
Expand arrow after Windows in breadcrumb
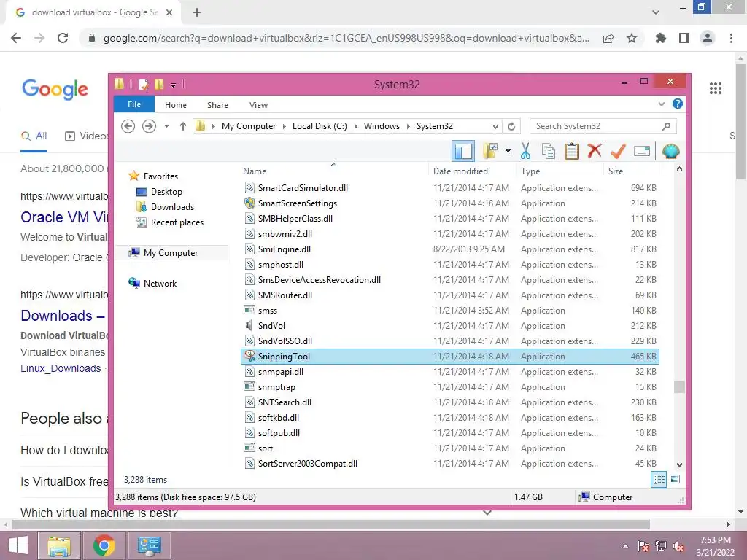[409, 126]
